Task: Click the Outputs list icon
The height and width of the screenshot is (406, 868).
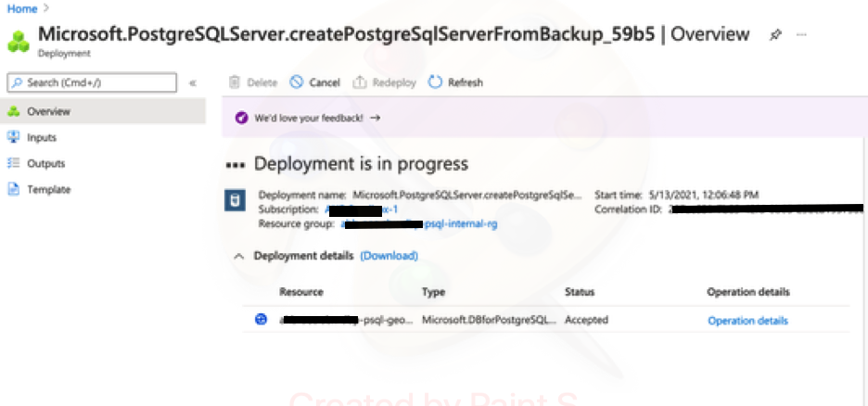Action: [13, 163]
